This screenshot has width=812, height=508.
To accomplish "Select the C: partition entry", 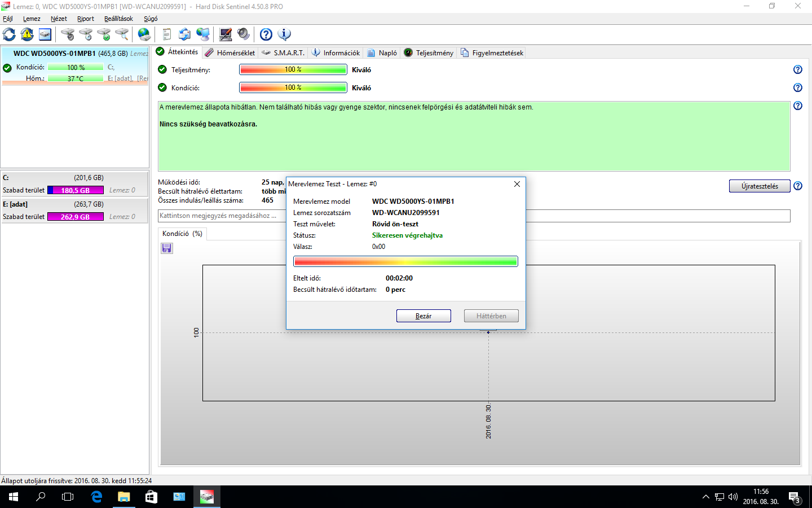I will [74, 184].
